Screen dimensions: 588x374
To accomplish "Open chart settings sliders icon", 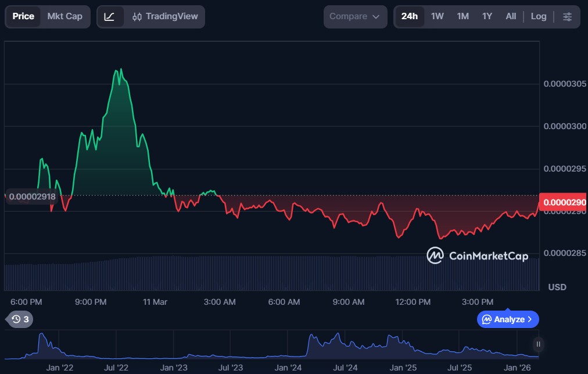I will coord(567,16).
